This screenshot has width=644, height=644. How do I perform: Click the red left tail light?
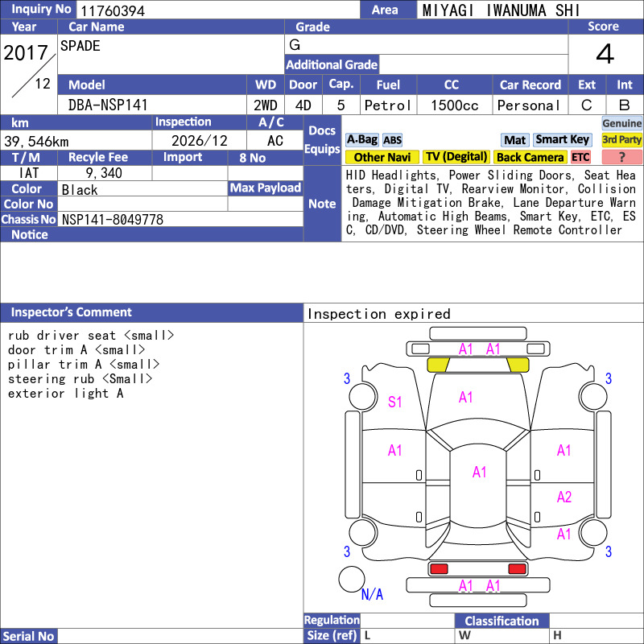(x=439, y=569)
